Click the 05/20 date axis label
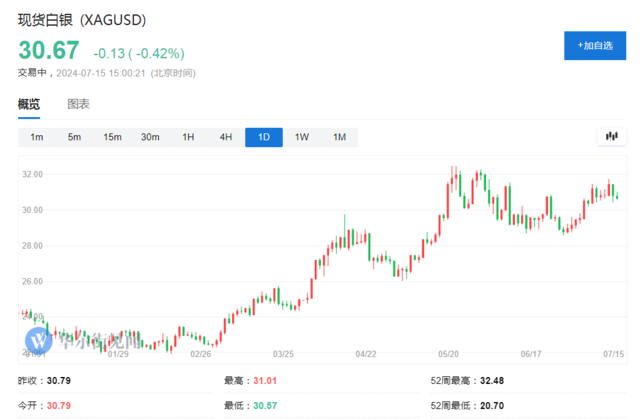This screenshot has width=640, height=419. [448, 354]
